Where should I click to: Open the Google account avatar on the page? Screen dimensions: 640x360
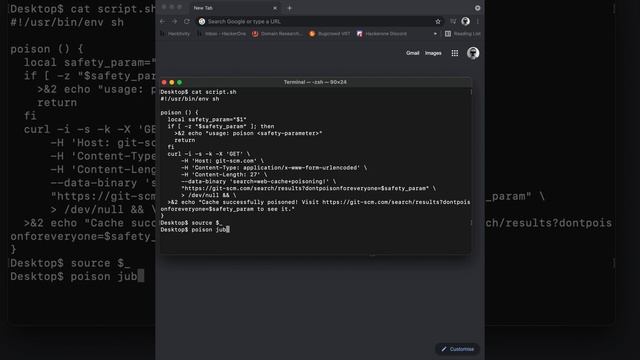tap(473, 53)
